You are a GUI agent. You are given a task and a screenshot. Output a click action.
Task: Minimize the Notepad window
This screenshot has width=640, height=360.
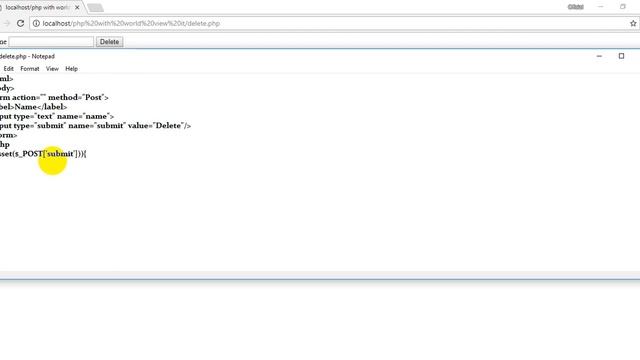(x=599, y=56)
